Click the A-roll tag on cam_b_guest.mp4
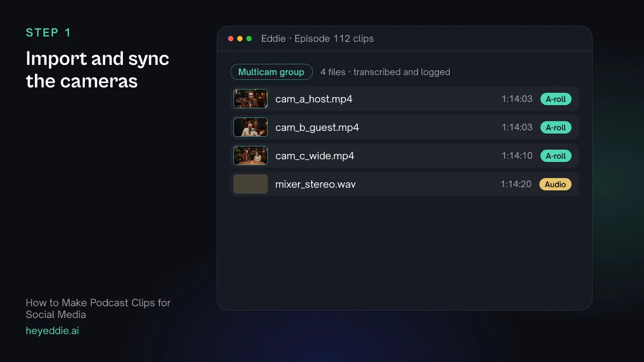Screen dimensions: 644x362 click(x=555, y=127)
